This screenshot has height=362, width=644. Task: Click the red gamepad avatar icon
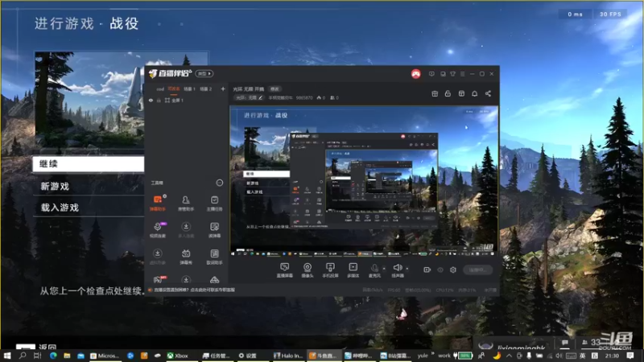(415, 74)
